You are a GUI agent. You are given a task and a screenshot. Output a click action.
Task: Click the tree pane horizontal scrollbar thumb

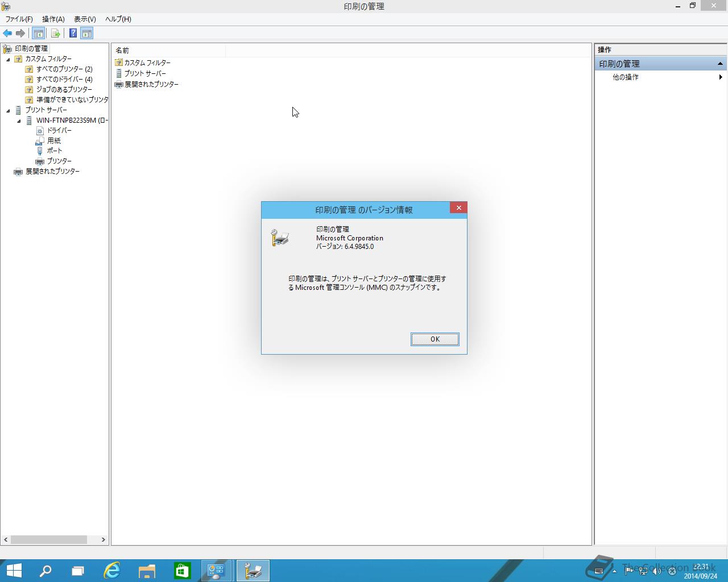click(49, 539)
